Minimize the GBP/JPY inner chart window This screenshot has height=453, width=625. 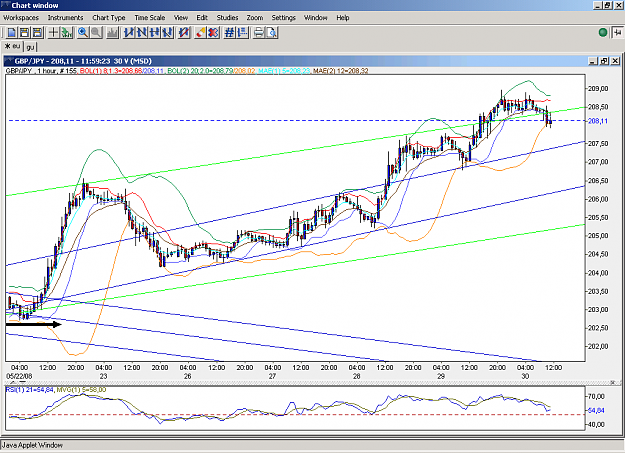pyautogui.click(x=593, y=61)
